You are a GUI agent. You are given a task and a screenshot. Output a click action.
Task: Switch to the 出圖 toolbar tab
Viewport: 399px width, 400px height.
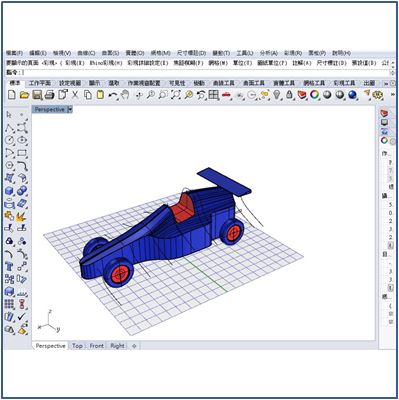click(369, 83)
